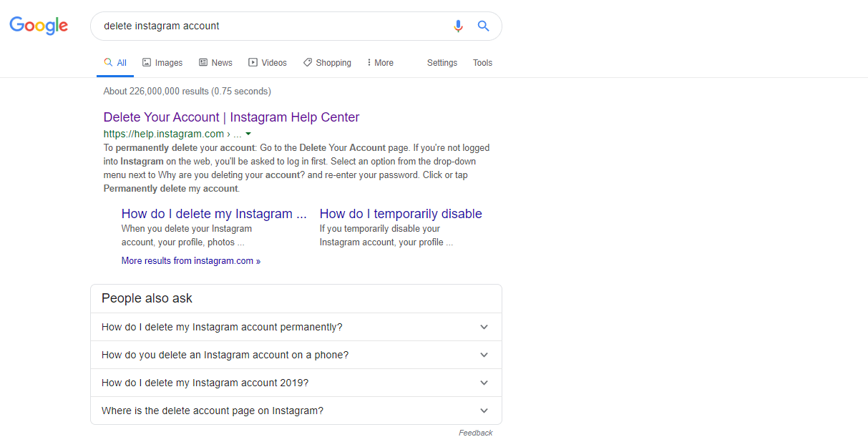This screenshot has width=868, height=437.
Task: Click the green arrow beside help.instagram.com URL
Action: pos(248,134)
